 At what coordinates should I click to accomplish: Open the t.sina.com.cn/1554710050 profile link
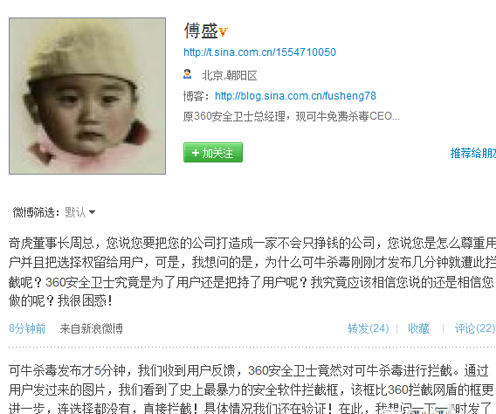[x=260, y=52]
